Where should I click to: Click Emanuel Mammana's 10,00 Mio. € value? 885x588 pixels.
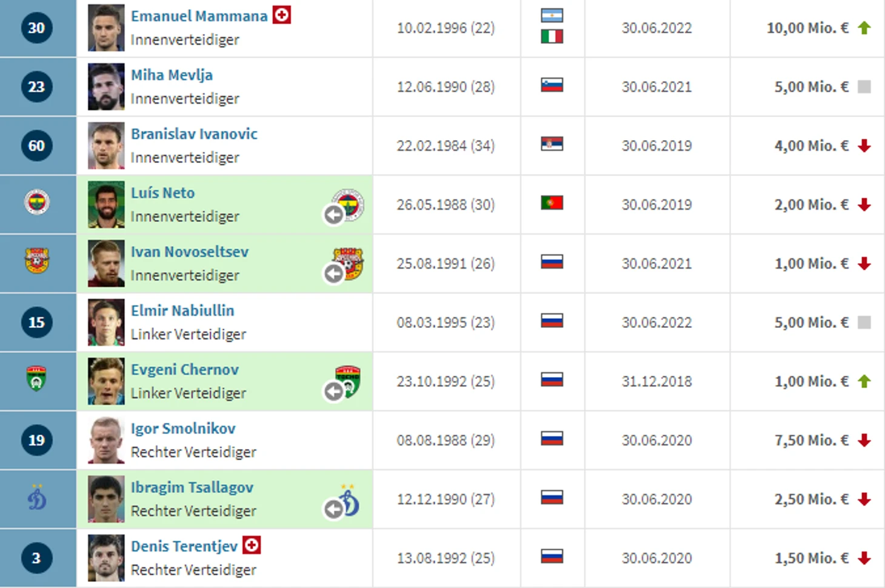point(807,28)
